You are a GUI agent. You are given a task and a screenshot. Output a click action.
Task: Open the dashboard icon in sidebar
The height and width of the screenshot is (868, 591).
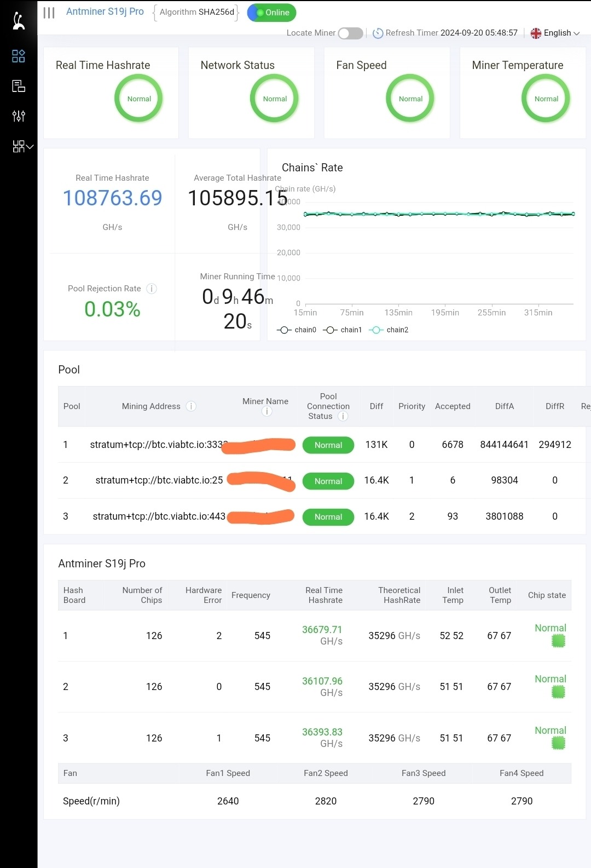[x=19, y=56]
